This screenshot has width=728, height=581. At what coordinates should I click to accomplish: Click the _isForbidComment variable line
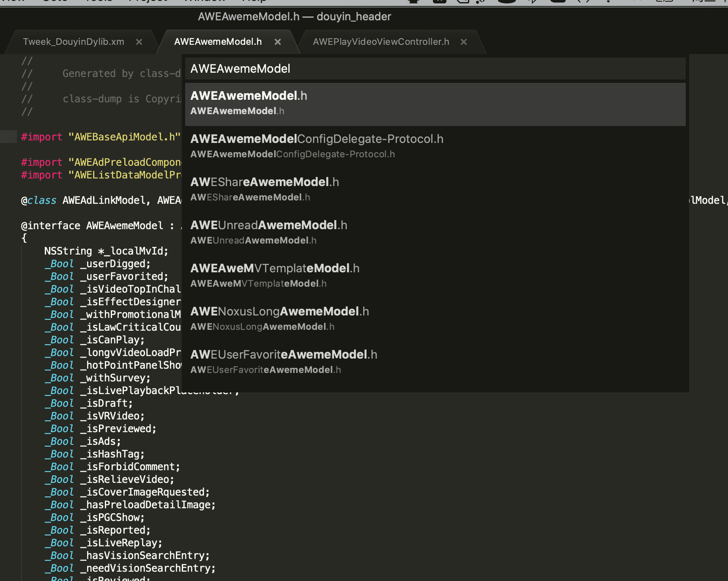pos(112,467)
